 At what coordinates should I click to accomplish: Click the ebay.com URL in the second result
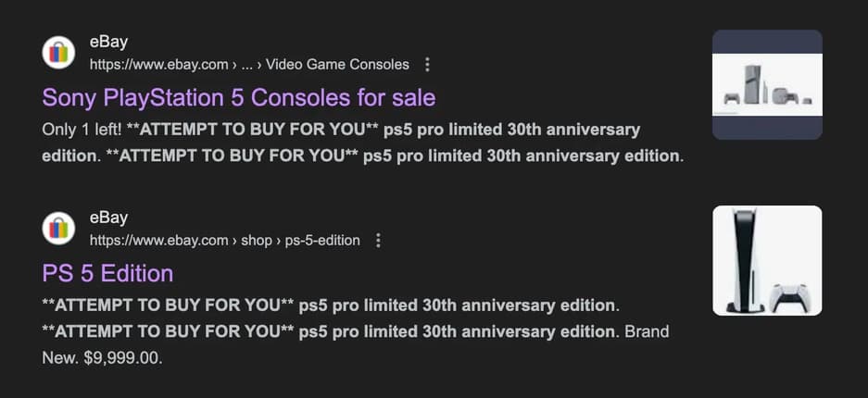pos(158,241)
